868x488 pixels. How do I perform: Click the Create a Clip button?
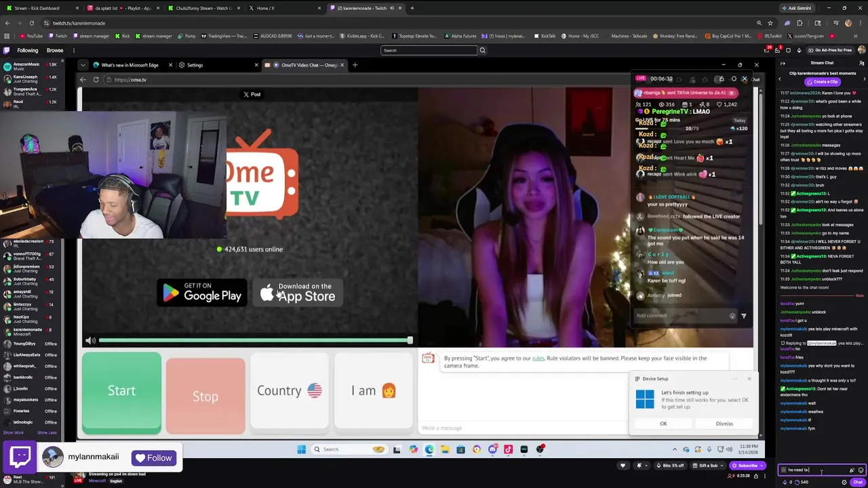pyautogui.click(x=823, y=81)
